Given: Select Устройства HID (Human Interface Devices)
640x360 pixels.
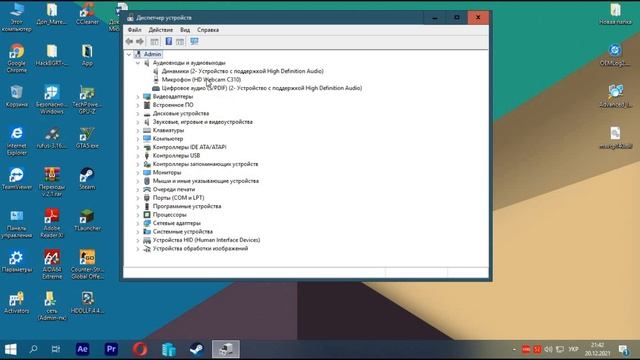Looking at the screenshot, I should coord(206,240).
